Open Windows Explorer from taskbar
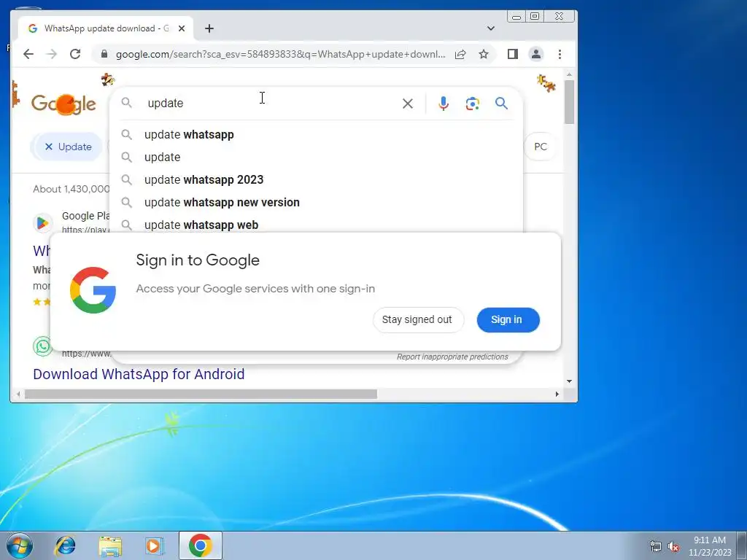Viewport: 747px width, 560px height. 111,545
